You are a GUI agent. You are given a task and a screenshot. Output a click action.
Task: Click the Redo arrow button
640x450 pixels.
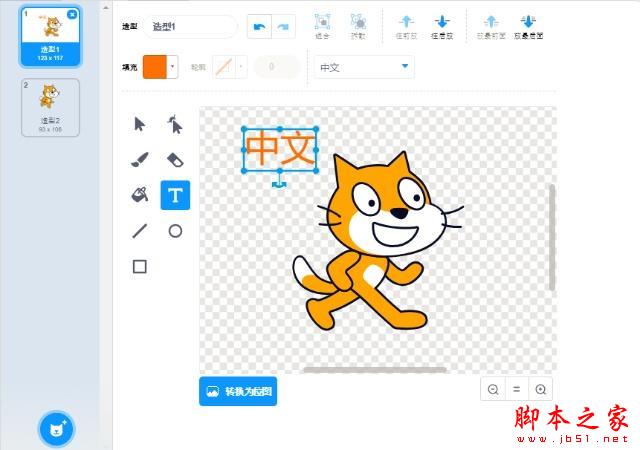[283, 27]
